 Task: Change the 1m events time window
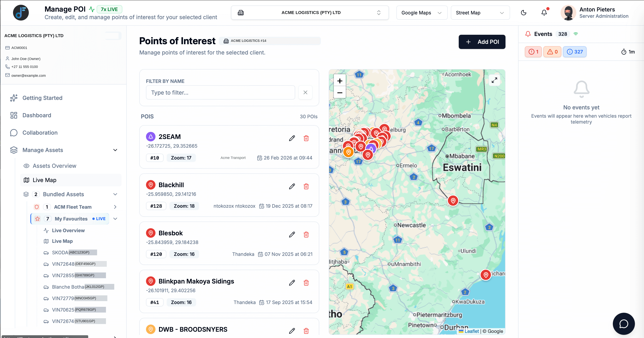[628, 52]
